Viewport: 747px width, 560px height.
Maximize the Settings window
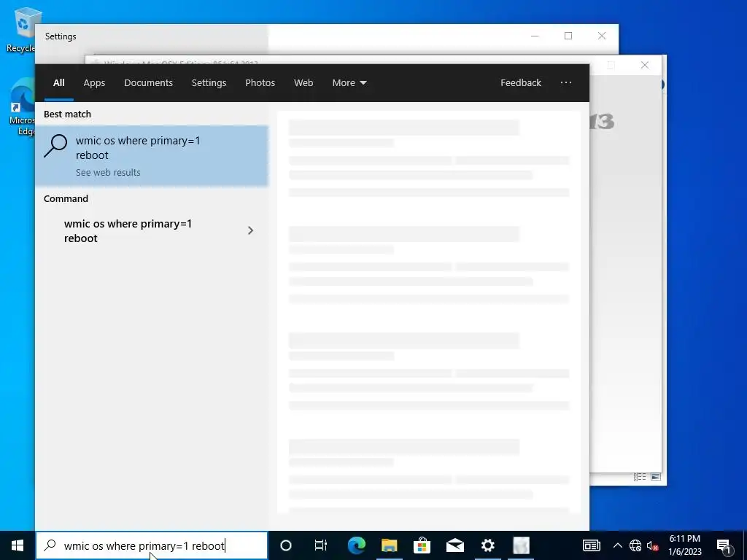[x=568, y=36]
